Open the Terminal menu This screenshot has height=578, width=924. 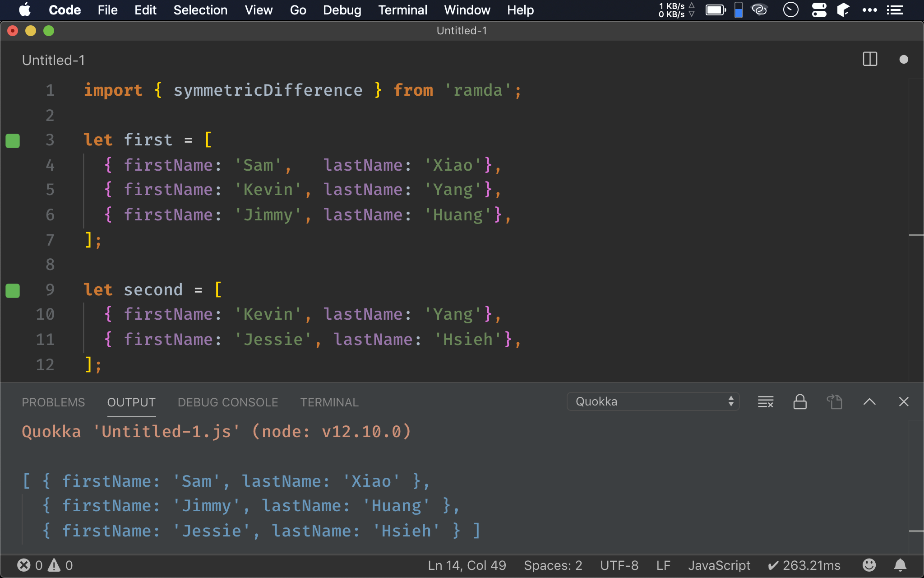(x=402, y=10)
